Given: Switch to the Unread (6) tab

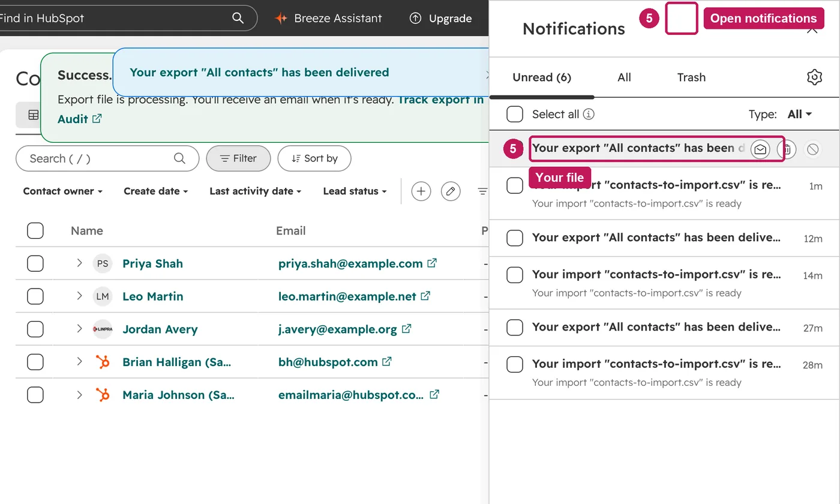Looking at the screenshot, I should 542,77.
